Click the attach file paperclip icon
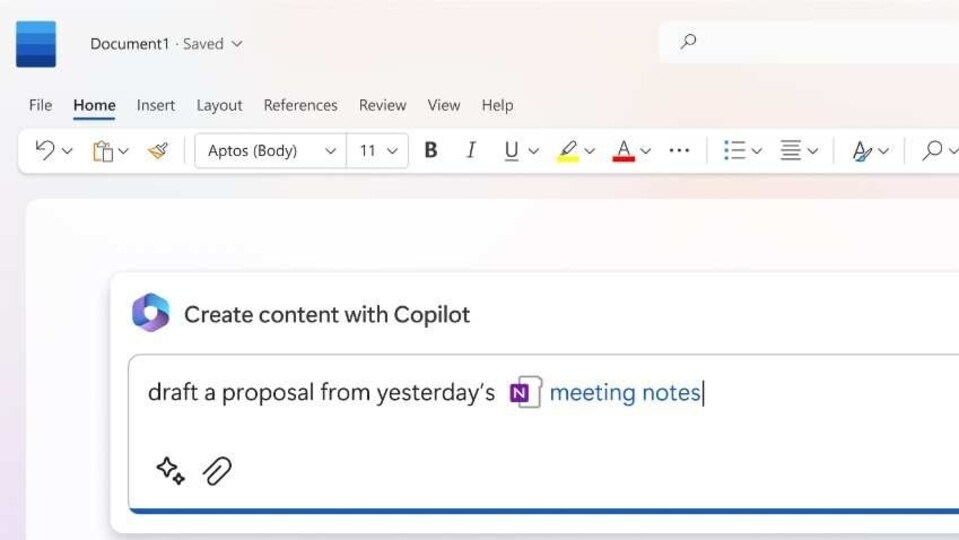This screenshot has width=959, height=540. click(217, 471)
